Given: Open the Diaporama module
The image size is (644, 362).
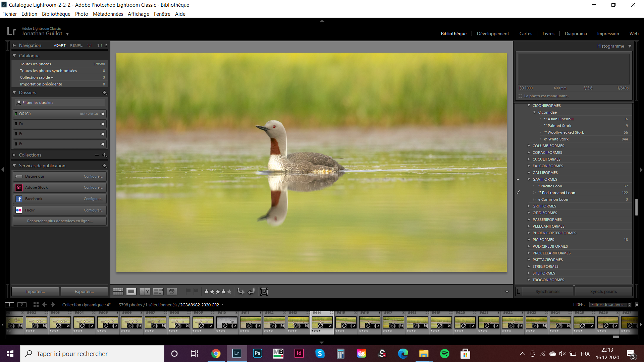Looking at the screenshot, I should click(576, 34).
